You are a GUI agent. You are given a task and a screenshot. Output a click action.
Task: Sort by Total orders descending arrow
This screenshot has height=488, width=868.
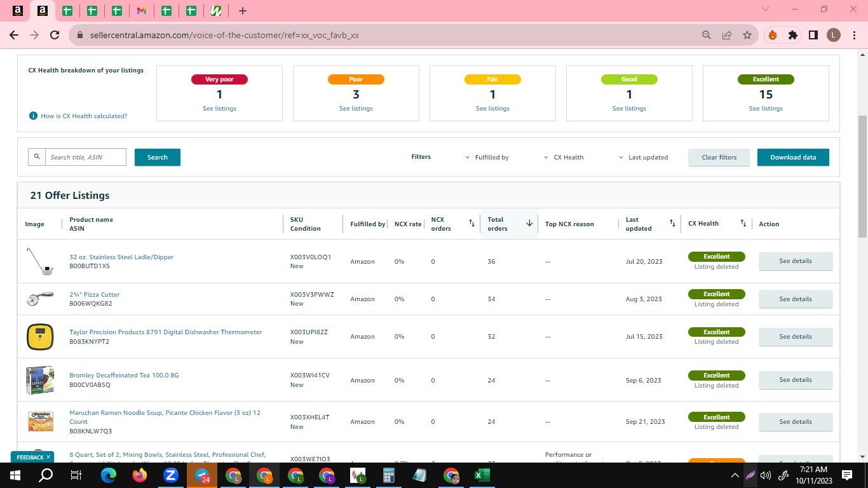(x=529, y=223)
